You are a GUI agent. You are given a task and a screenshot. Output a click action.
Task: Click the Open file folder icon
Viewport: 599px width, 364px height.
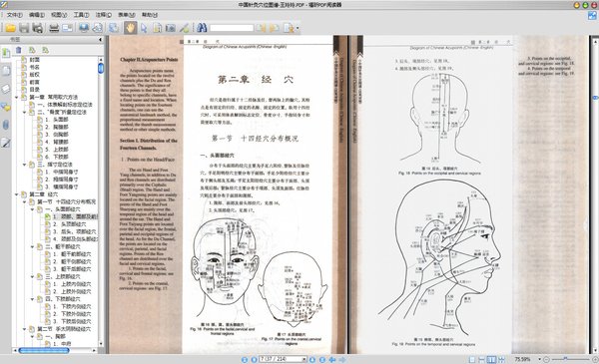coord(10,28)
